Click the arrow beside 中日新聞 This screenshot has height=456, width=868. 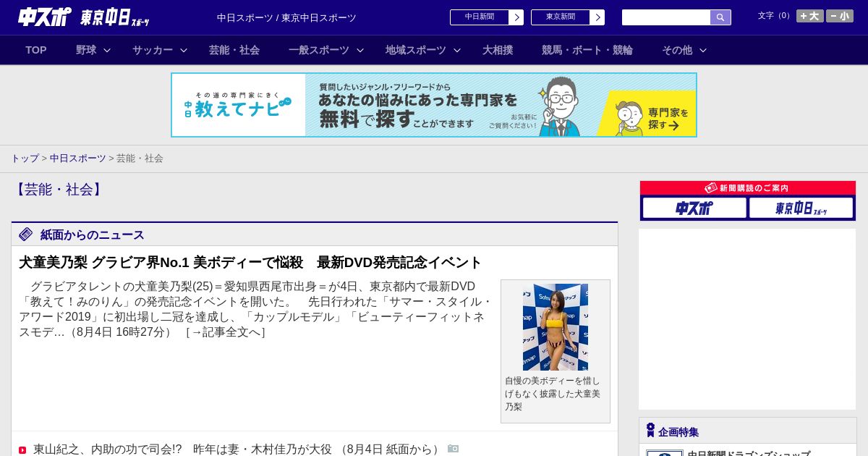(516, 17)
